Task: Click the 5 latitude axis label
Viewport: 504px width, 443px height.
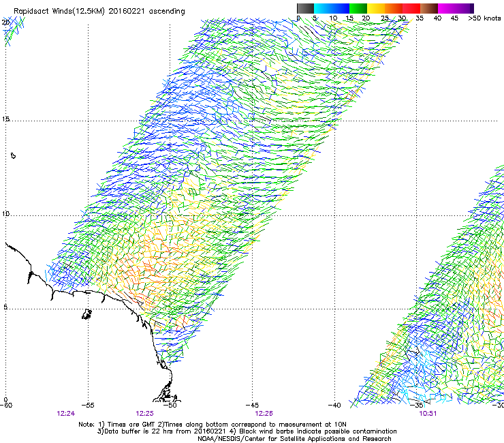Action: pyautogui.click(x=5, y=307)
